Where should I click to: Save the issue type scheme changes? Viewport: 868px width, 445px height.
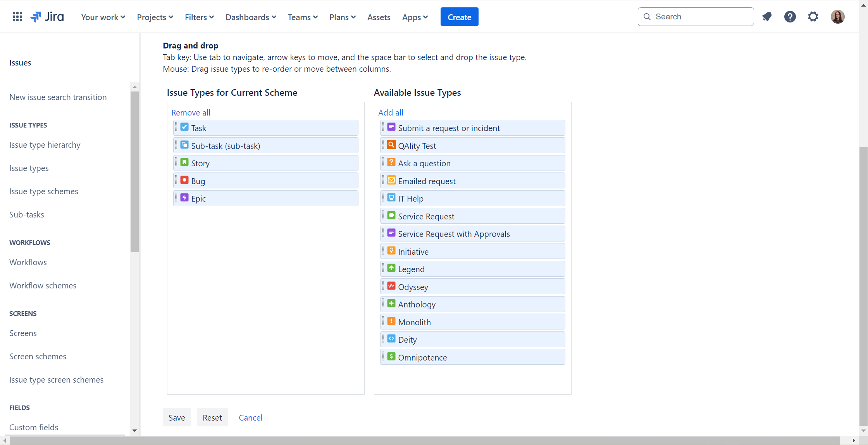tap(177, 417)
